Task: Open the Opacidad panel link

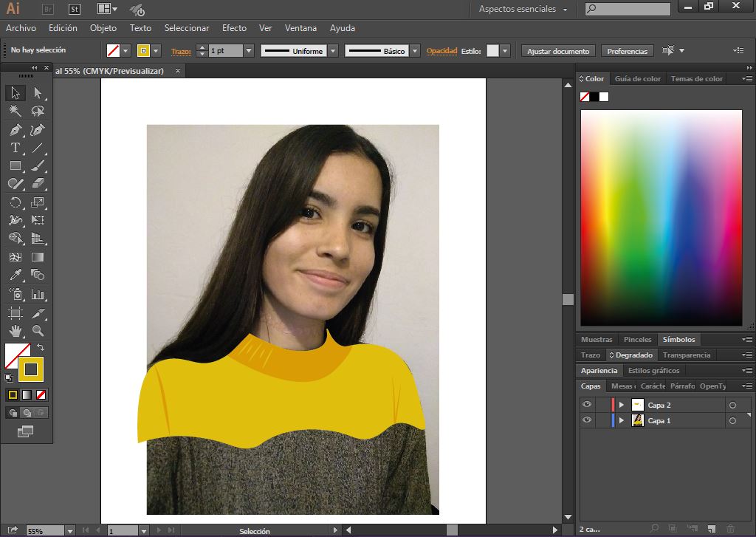Action: (x=441, y=51)
